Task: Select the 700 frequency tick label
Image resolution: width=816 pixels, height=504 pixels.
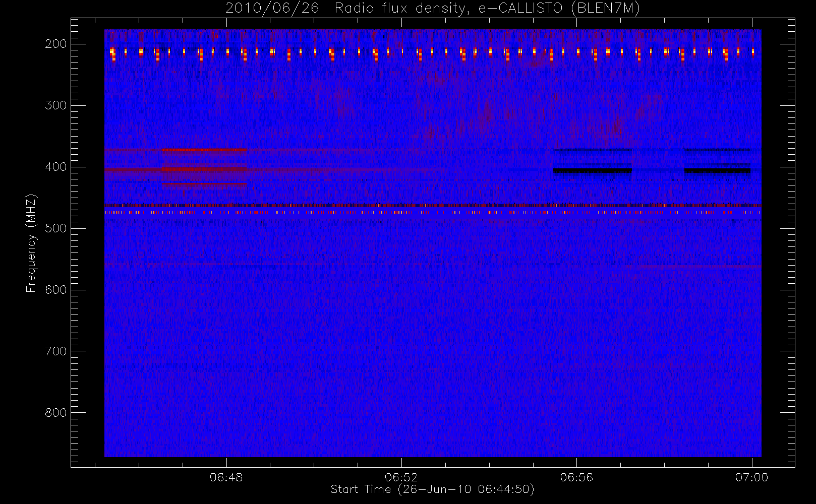Action: click(56, 351)
